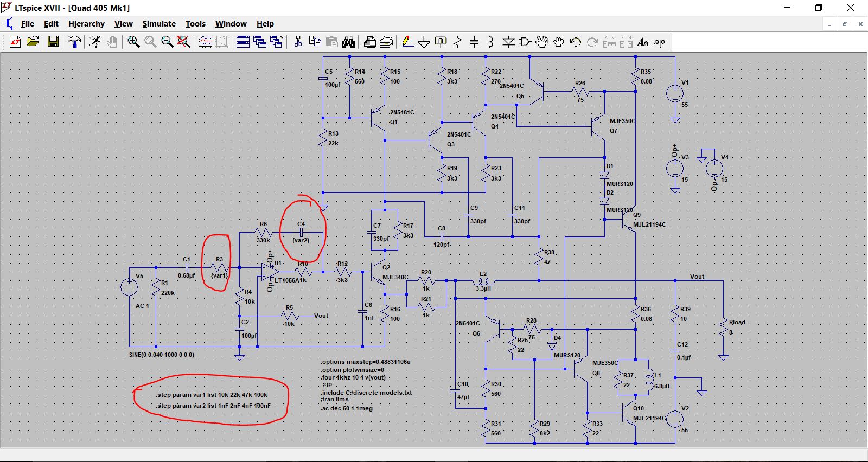Place a Diode from the toolbar
Viewport: 868px width, 462px height.
[x=508, y=42]
